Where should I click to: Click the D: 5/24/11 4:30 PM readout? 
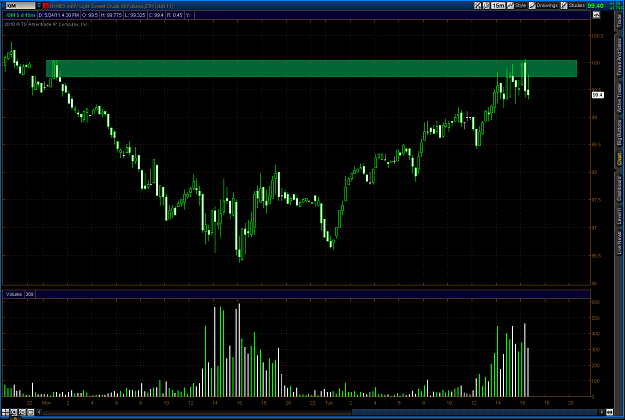(x=59, y=15)
